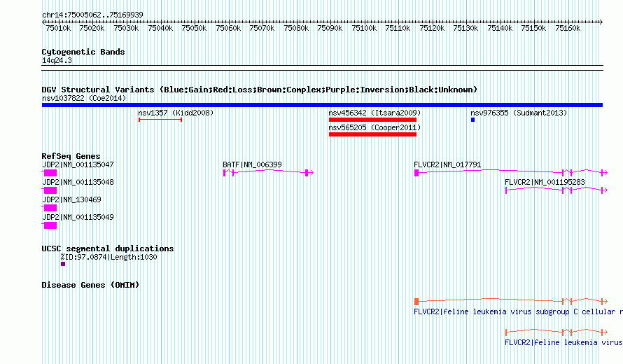Click the 75120k ruler tick label
Viewport: 623px width, 364px height.
[x=432, y=28]
